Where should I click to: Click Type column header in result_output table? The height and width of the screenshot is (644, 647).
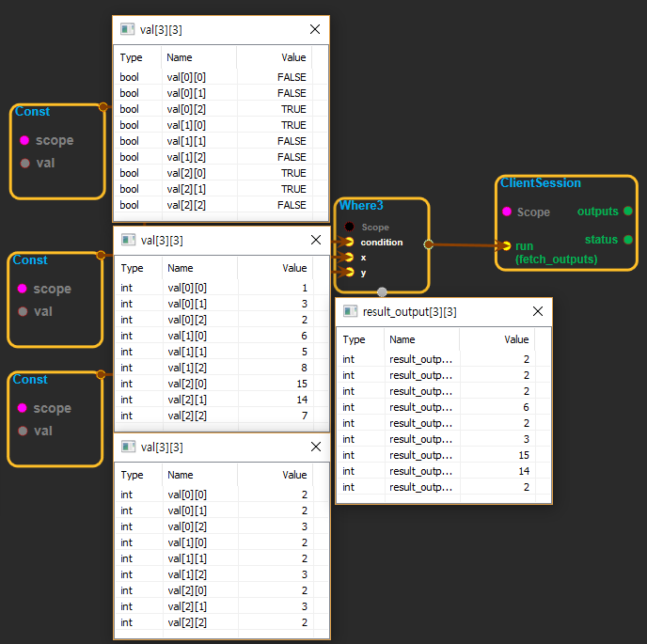[354, 339]
